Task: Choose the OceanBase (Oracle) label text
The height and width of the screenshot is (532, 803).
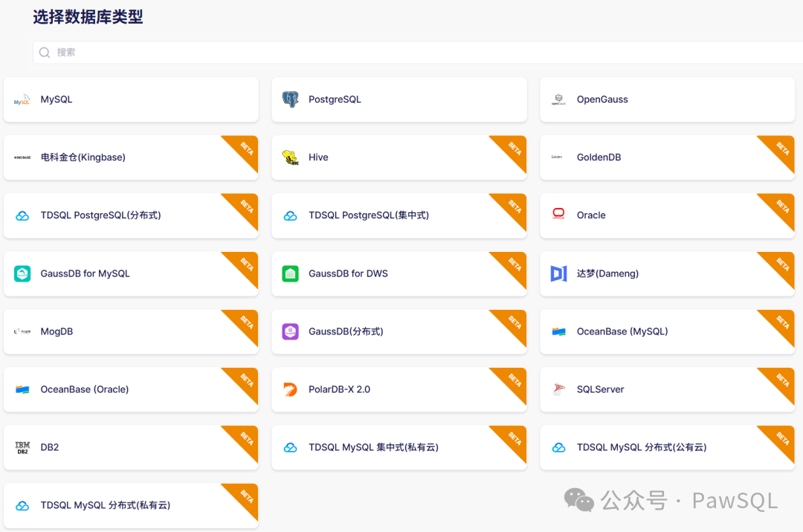Action: (85, 389)
